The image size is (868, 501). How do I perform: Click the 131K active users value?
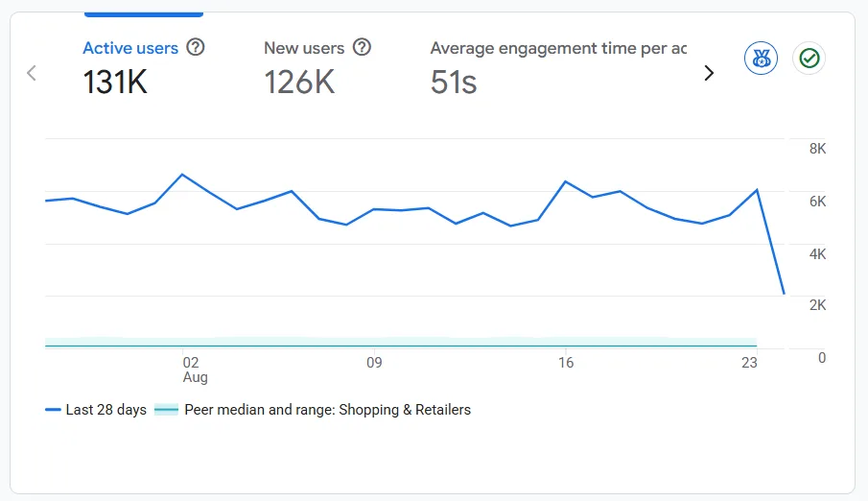pyautogui.click(x=115, y=82)
